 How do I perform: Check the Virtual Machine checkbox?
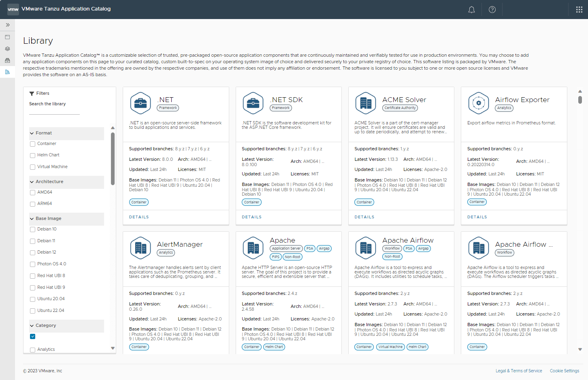coord(32,167)
